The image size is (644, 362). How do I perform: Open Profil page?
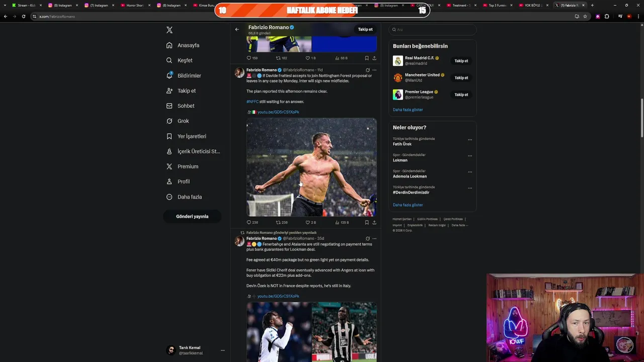(x=178, y=182)
